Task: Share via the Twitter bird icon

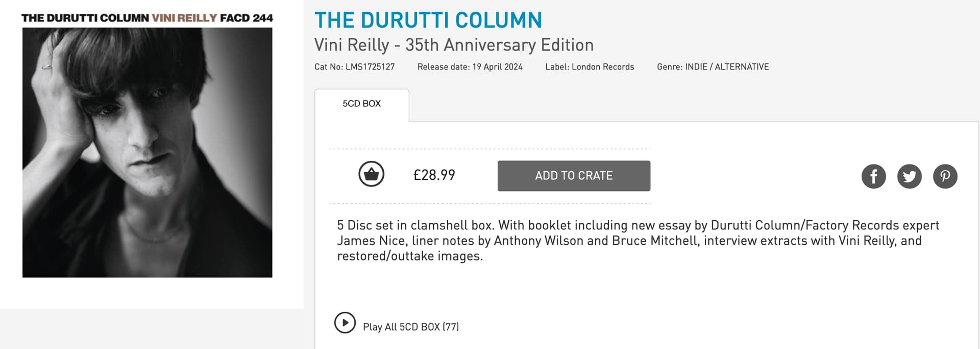Action: coord(909,176)
